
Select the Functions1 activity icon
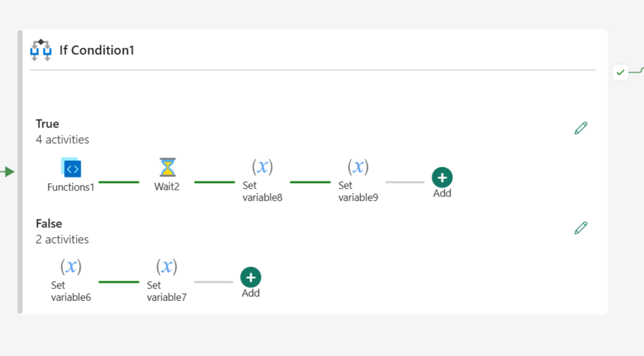point(71,167)
